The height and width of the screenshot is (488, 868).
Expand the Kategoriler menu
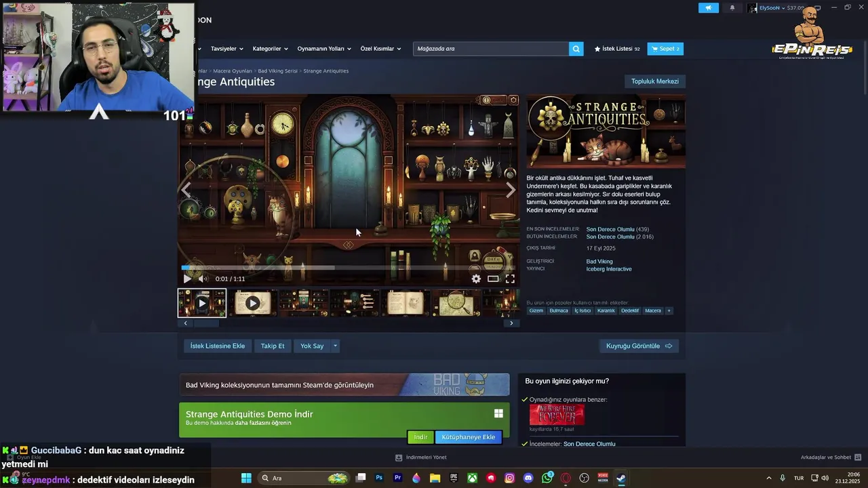[270, 49]
